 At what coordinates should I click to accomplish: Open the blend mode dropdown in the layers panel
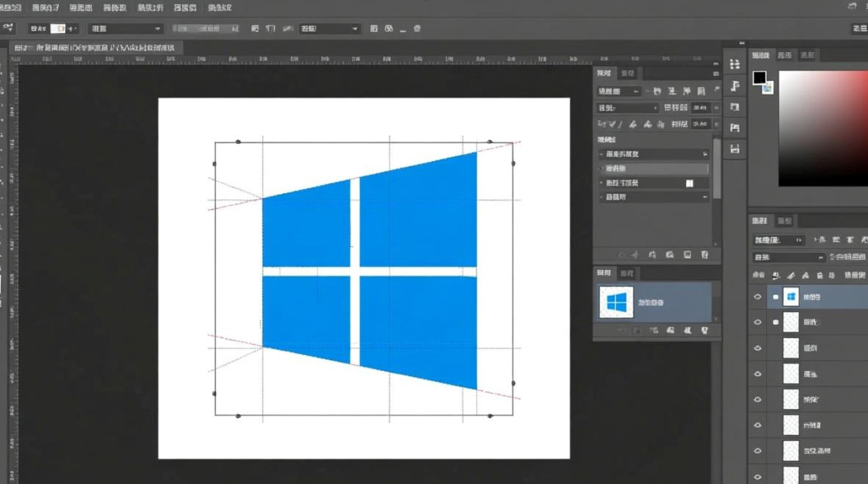[x=789, y=257]
